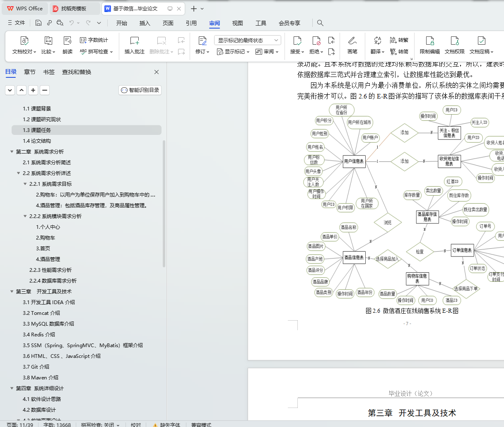
Task: Click the Track Changes icon (修订)
Action: tap(203, 41)
